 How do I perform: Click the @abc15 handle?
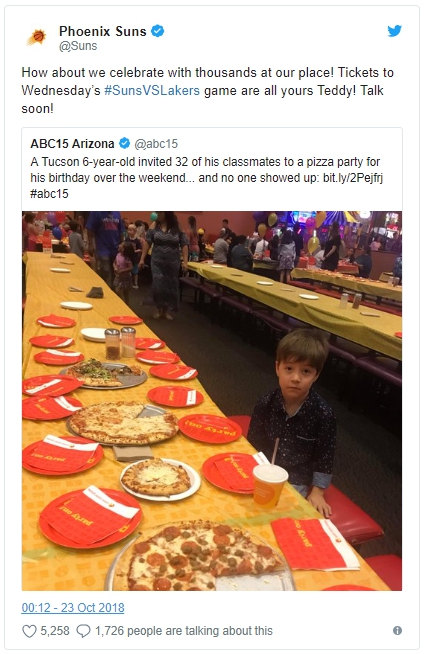coord(156,144)
